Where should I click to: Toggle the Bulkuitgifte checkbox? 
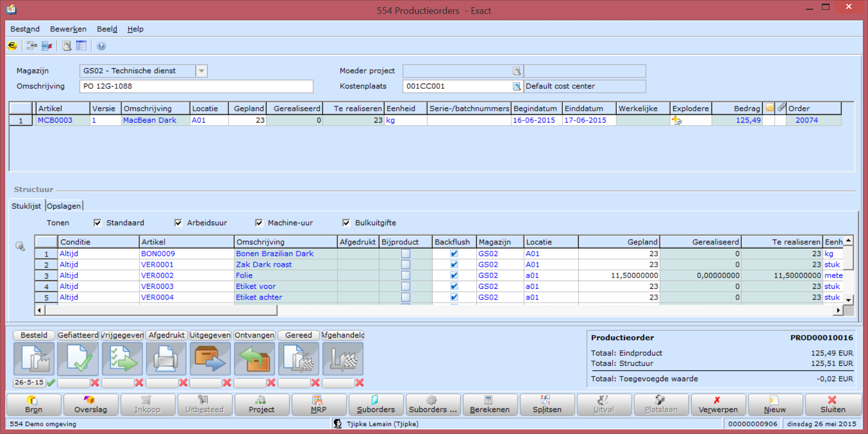point(346,223)
